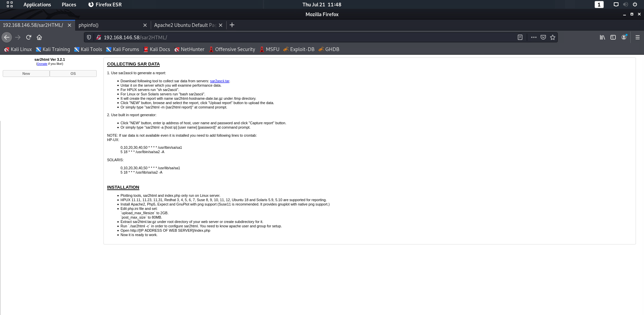Open the Firefox hamburger menu
The width and height of the screenshot is (644, 315).
[x=637, y=37]
